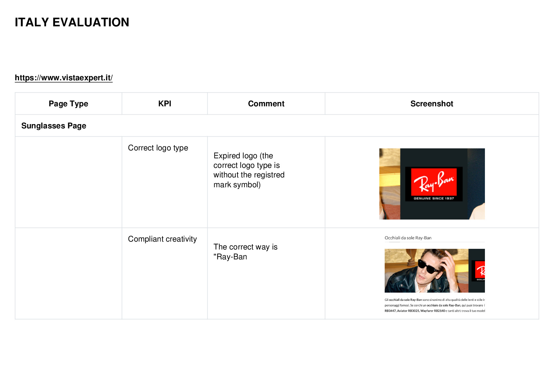The width and height of the screenshot is (554, 392).
Task: Open the https://www.vistaexpert.it/ link
Action: (63, 78)
